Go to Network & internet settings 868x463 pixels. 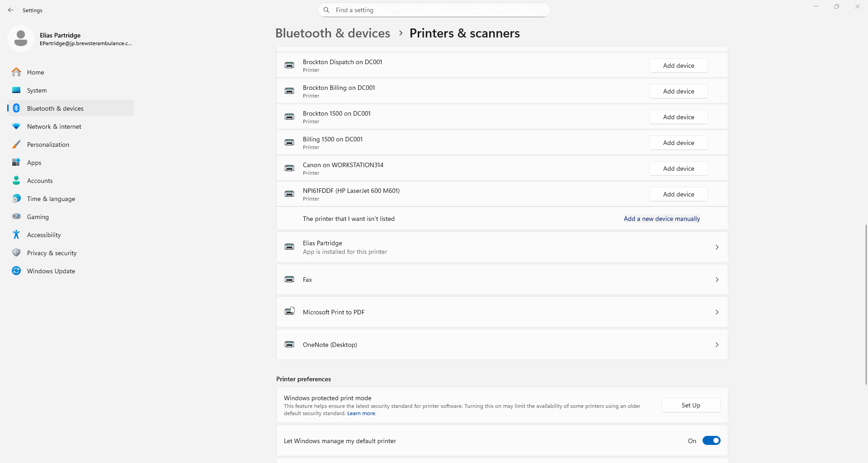coord(71,126)
